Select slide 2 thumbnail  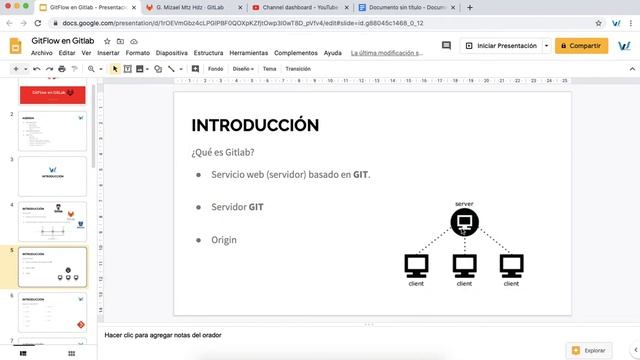[53, 131]
